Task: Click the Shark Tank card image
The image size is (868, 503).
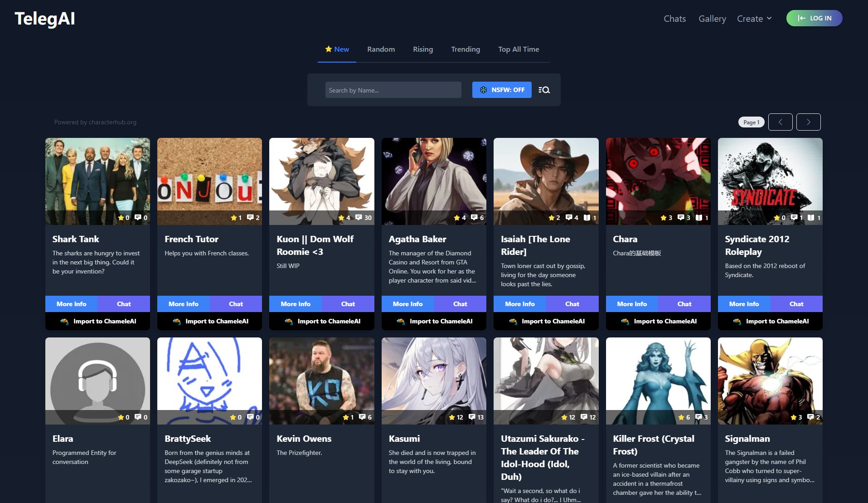Action: [97, 181]
